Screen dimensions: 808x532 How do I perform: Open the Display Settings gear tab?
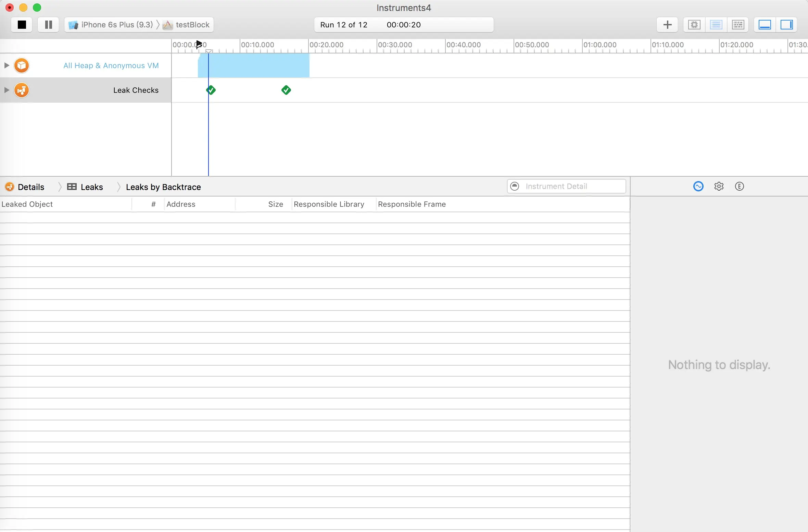tap(719, 186)
